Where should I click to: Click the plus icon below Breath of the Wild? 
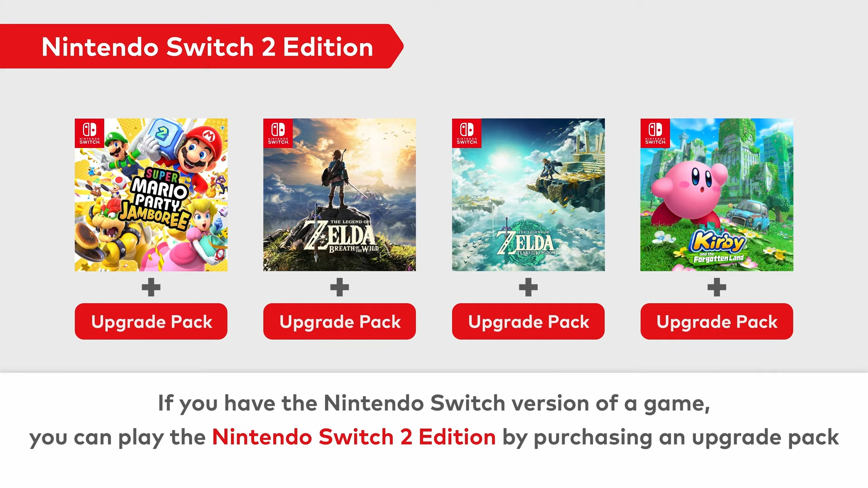point(340,287)
